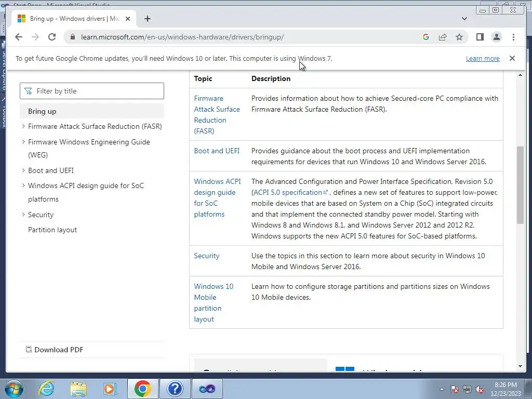The width and height of the screenshot is (532, 399).
Task: Close the Bring up tab
Action: [128, 19]
